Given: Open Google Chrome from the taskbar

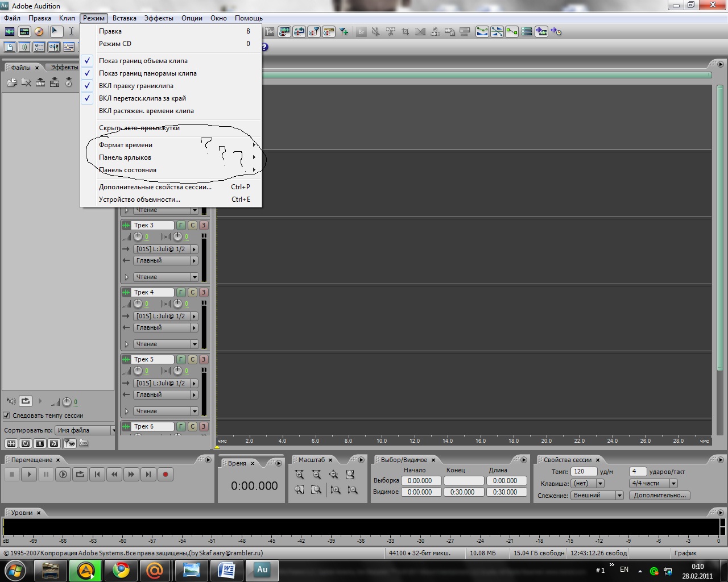Looking at the screenshot, I should pyautogui.click(x=121, y=570).
